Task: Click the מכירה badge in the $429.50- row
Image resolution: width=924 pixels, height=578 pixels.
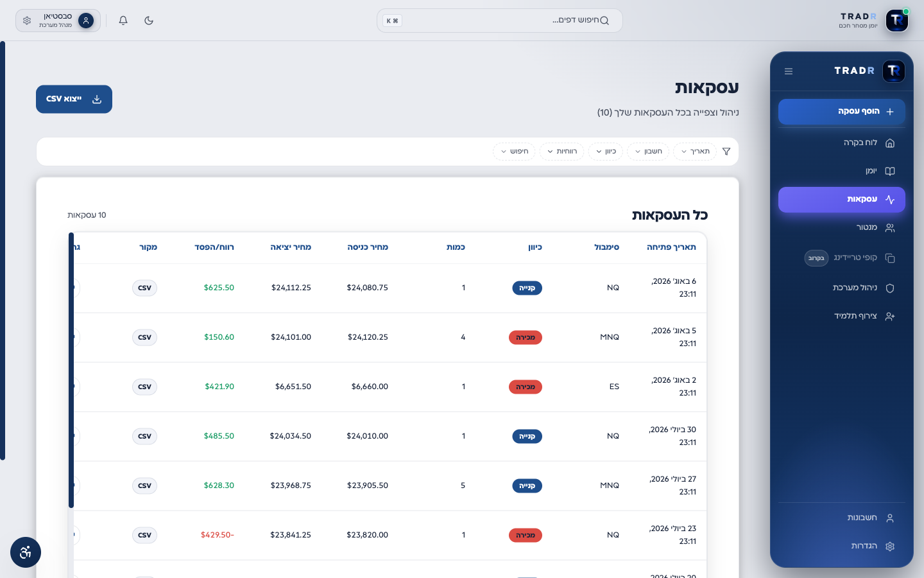Action: 526,536
